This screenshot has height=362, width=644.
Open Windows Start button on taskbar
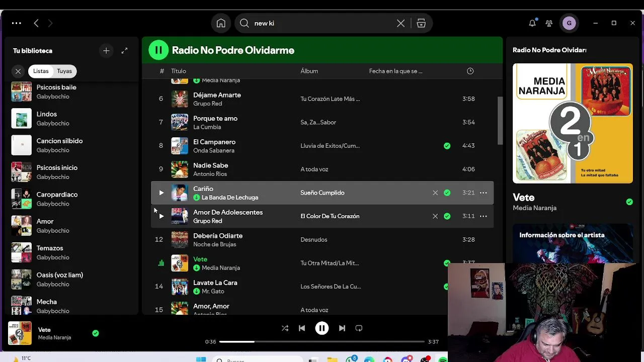201,359
